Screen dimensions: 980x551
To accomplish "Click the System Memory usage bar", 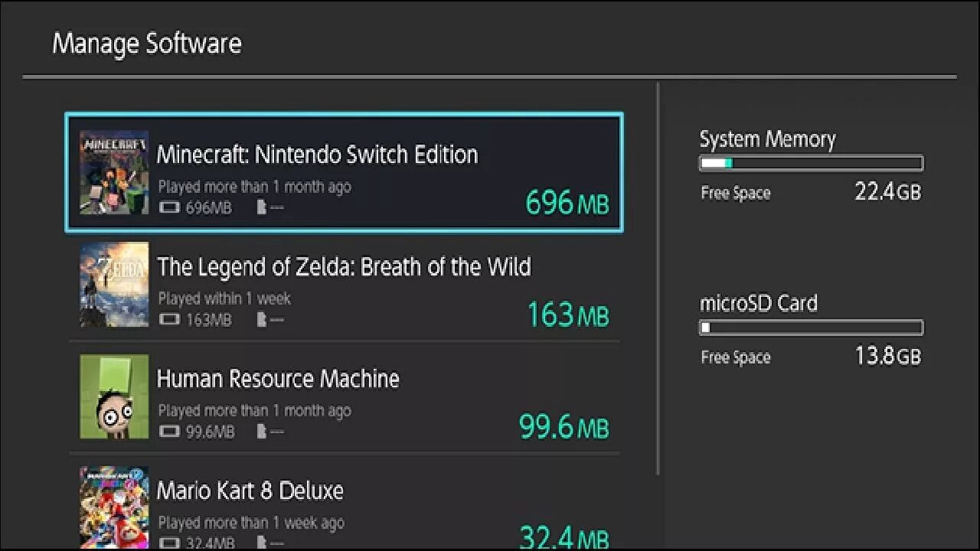I will pyautogui.click(x=812, y=163).
